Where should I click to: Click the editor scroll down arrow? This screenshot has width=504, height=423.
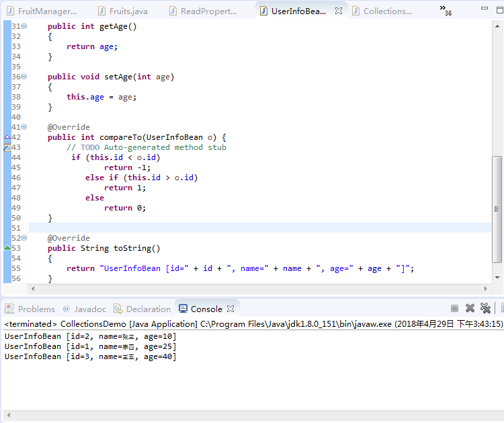pos(497,277)
